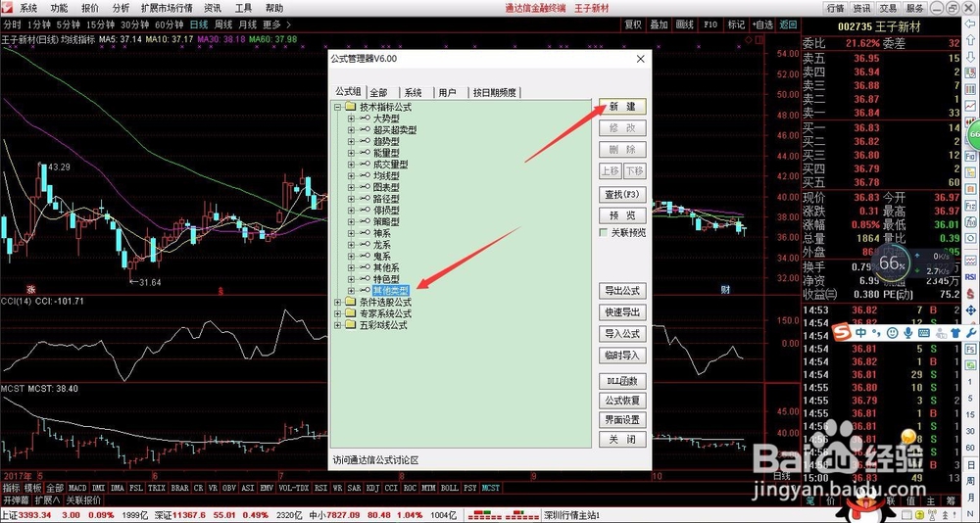Click the green refresh sidebar icon
Image resolution: width=980 pixels, height=523 pixels.
970,365
